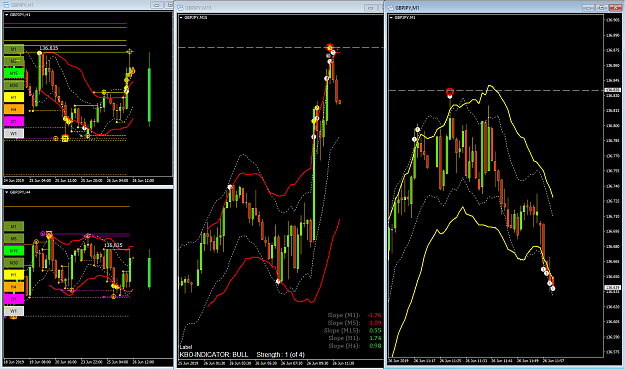Select magenta D1 timeframe button in H4 chart window
The width and height of the screenshot is (625, 369).
point(14,298)
